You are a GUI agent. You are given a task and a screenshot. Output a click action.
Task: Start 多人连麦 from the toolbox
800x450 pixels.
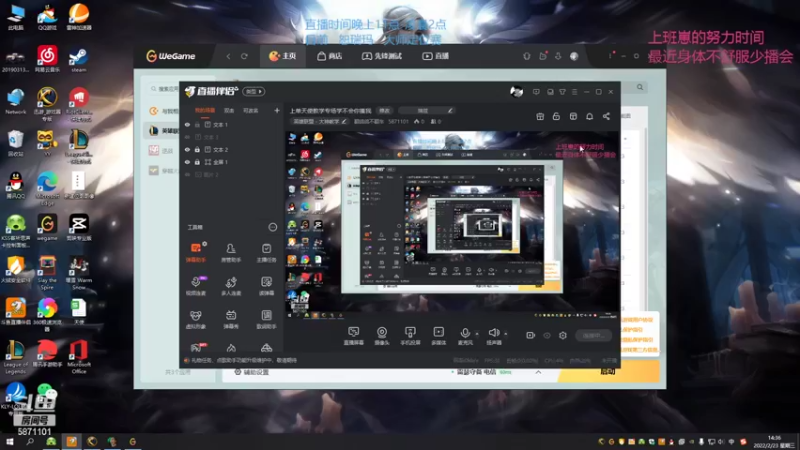click(x=231, y=285)
